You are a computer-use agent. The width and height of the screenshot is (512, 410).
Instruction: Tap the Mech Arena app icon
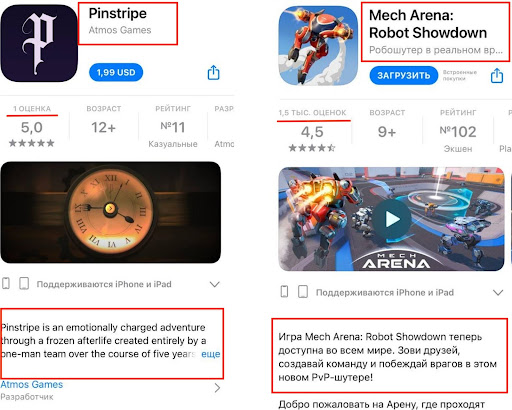click(318, 46)
